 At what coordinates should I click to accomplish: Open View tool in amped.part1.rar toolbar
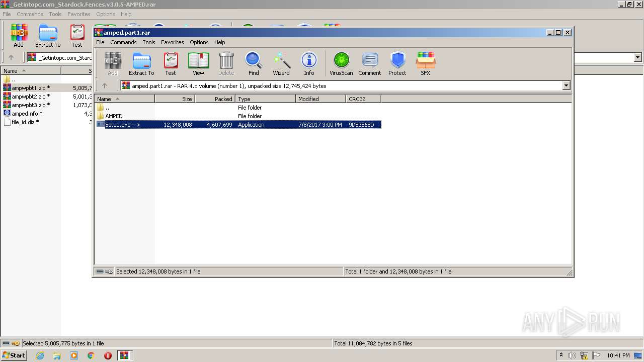coord(198,64)
